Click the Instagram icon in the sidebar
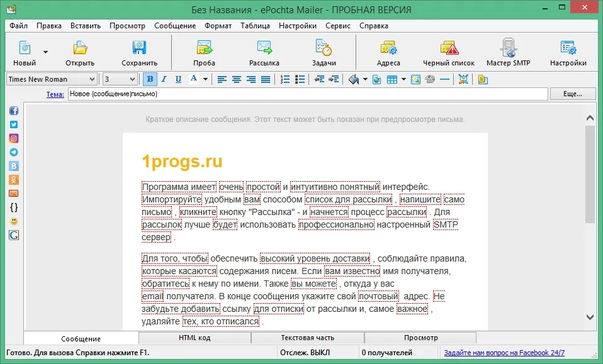 coord(14,138)
